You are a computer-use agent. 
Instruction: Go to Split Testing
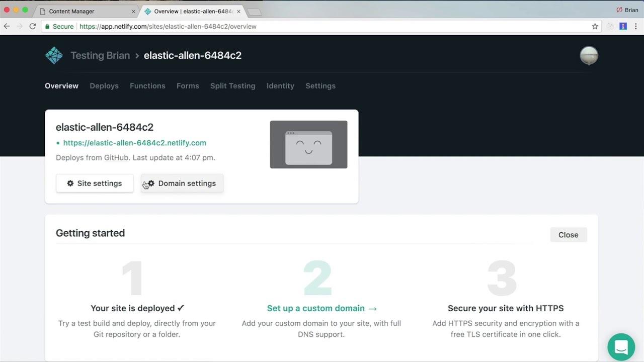tap(232, 85)
